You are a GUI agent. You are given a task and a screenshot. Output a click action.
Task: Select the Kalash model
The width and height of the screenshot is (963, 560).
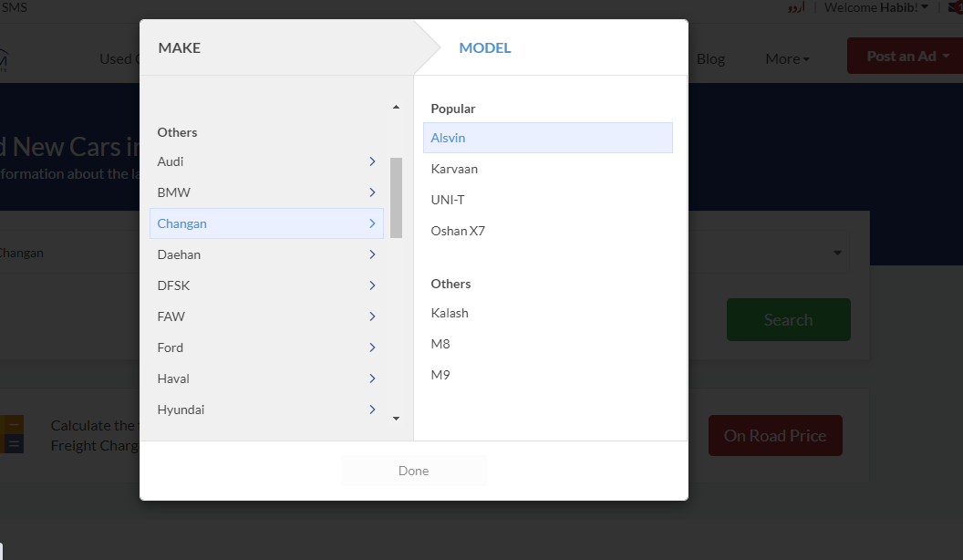(548, 313)
